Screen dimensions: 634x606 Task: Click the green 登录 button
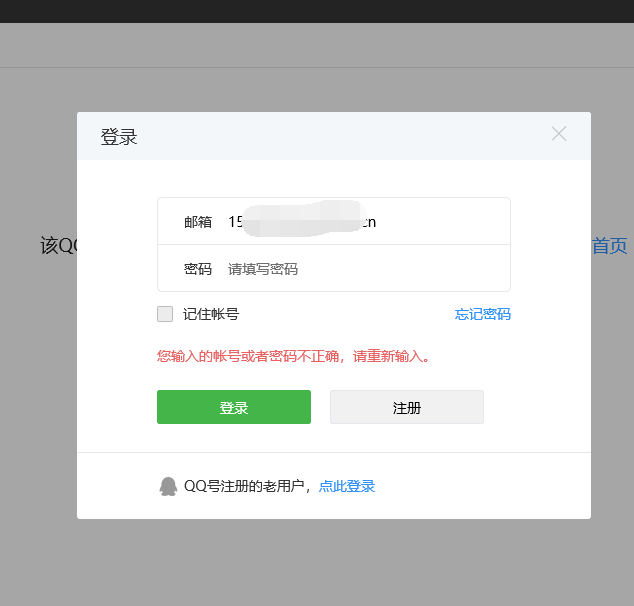point(234,407)
